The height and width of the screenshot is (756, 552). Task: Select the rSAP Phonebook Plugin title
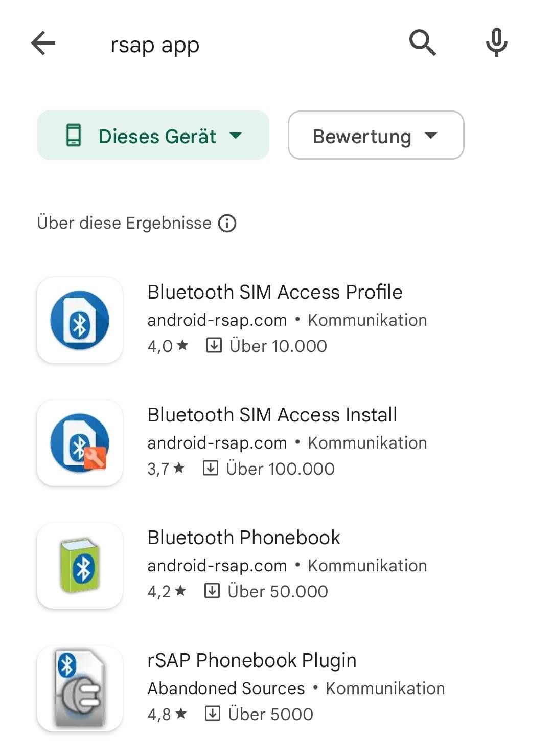(252, 661)
